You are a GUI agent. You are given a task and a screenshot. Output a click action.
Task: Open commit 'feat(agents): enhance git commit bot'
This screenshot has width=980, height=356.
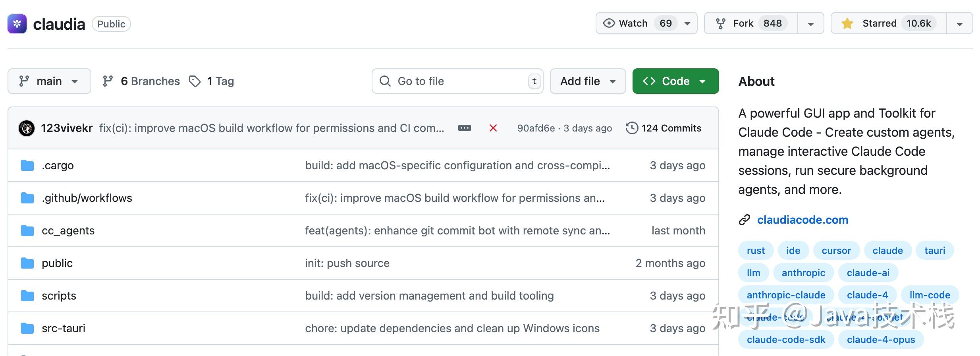(x=457, y=230)
